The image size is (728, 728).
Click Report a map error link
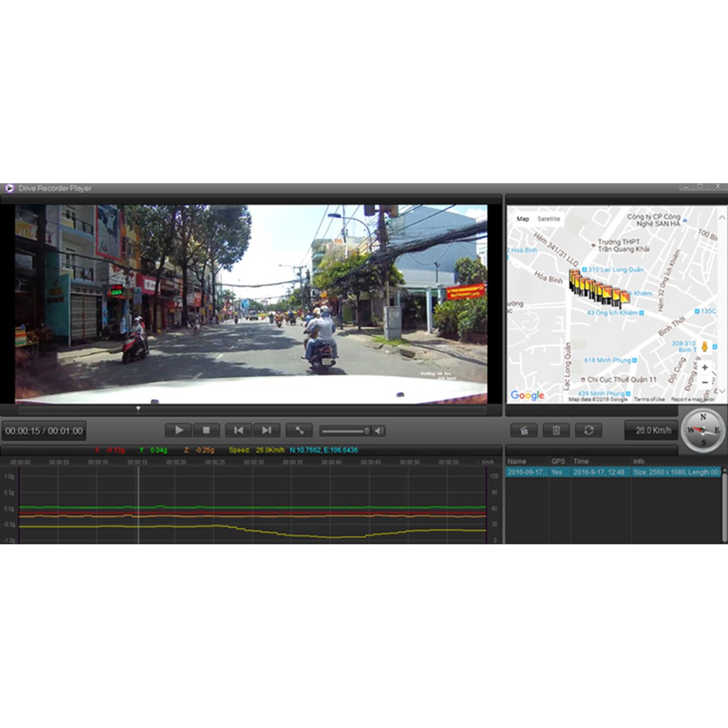point(694,400)
